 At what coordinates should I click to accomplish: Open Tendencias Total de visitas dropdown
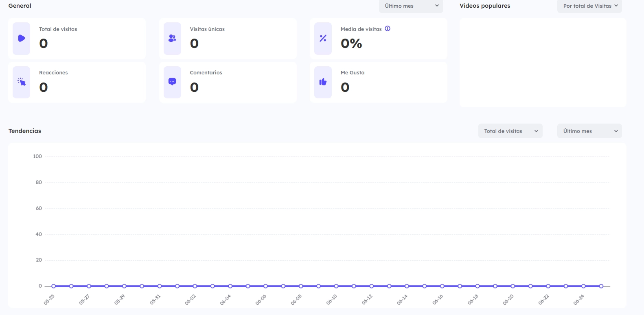coord(510,131)
